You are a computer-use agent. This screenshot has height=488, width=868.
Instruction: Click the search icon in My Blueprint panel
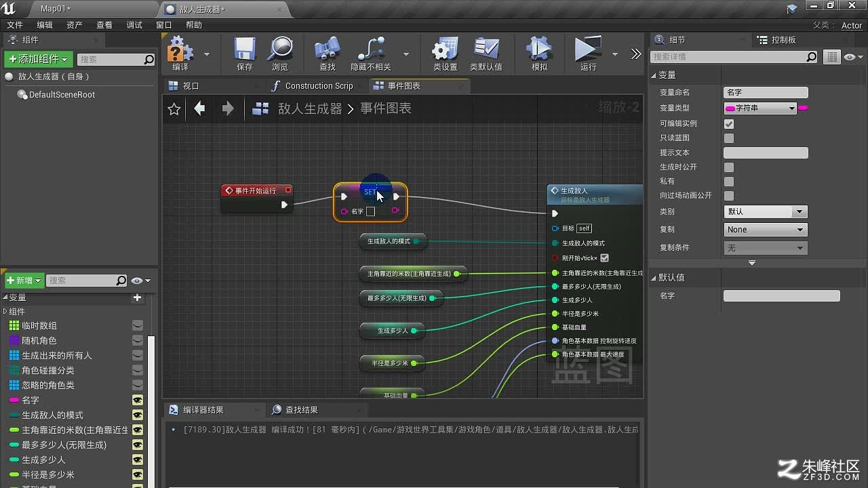coord(121,281)
